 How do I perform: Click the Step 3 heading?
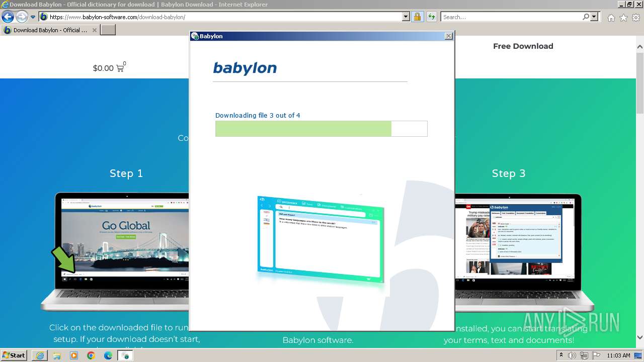coord(509,173)
